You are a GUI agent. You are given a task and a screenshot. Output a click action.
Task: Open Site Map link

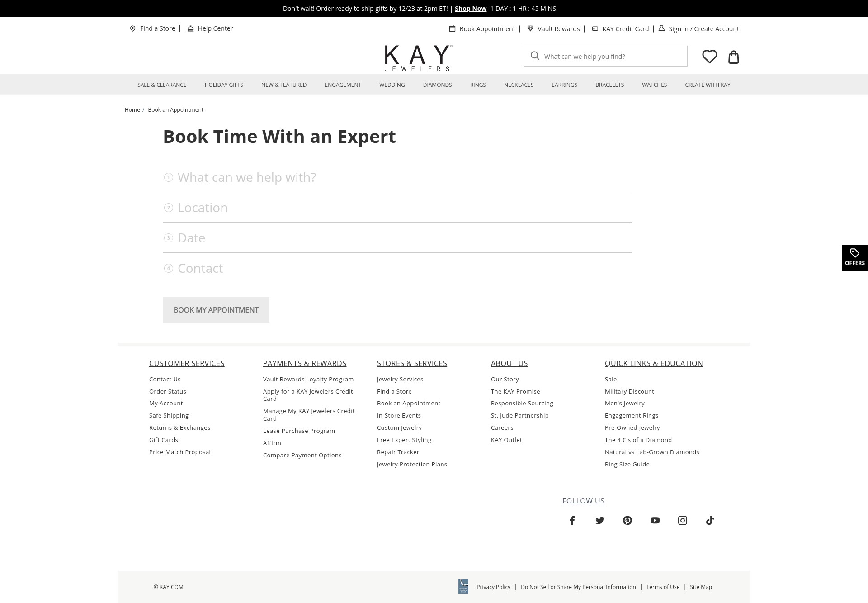tap(701, 587)
